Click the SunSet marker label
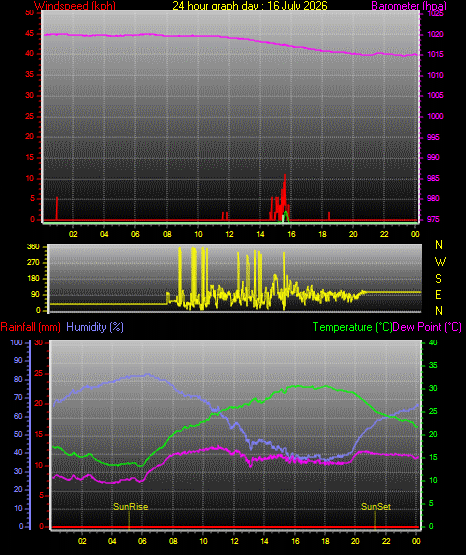The image size is (466, 555). [376, 507]
